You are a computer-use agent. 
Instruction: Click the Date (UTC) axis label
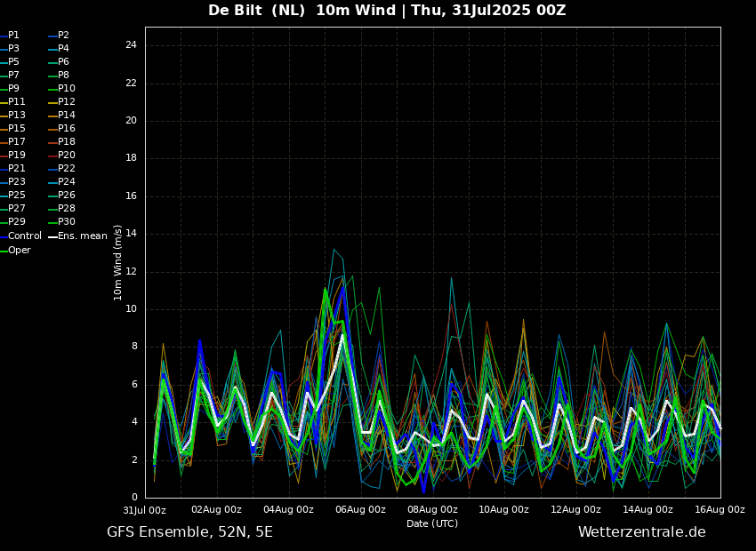coord(432,523)
